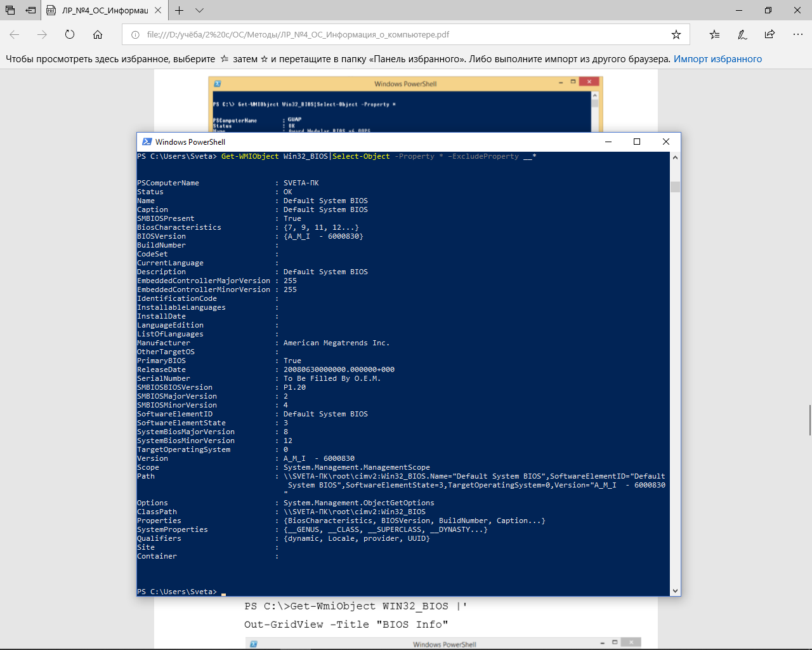Click the SVETA-ПК value beside PSComputerName
812x650 pixels.
pyautogui.click(x=301, y=183)
